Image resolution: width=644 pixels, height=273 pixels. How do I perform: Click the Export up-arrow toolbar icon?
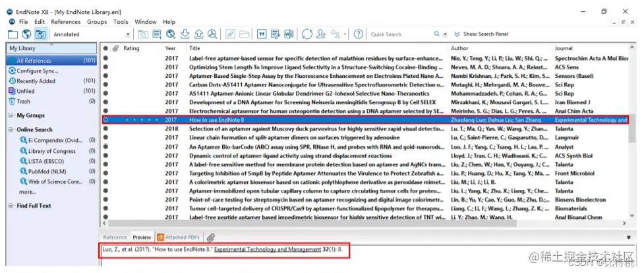pyautogui.click(x=199, y=34)
